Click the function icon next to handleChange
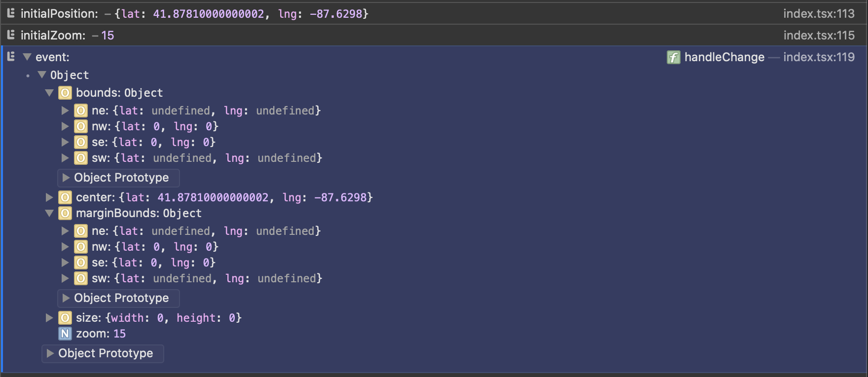Screen dimensions: 868x377 click(674, 57)
